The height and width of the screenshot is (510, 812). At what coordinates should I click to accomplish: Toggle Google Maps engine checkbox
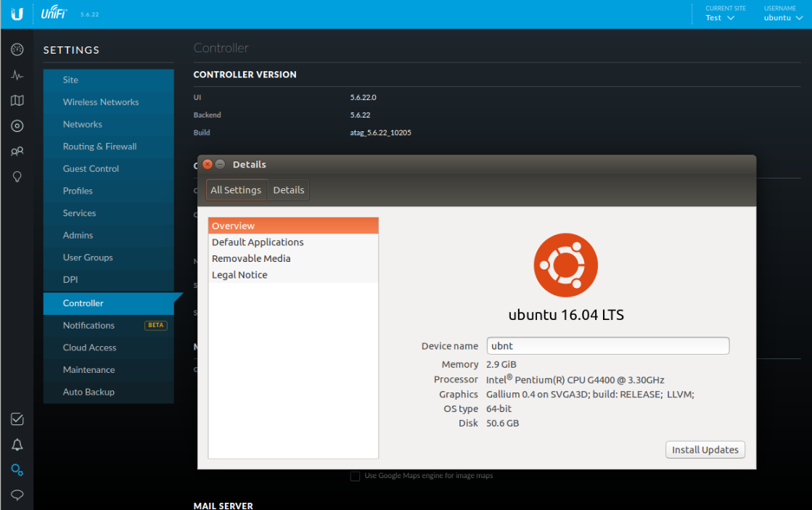[x=356, y=476]
